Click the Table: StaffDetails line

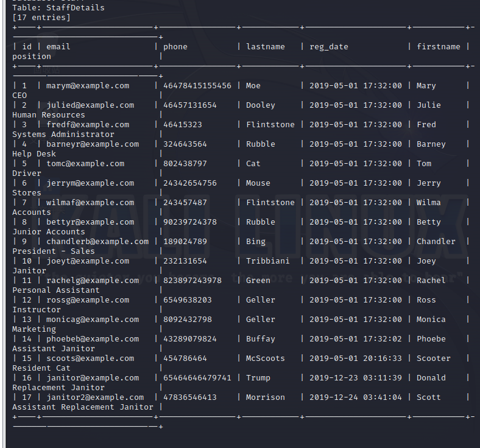[58, 8]
